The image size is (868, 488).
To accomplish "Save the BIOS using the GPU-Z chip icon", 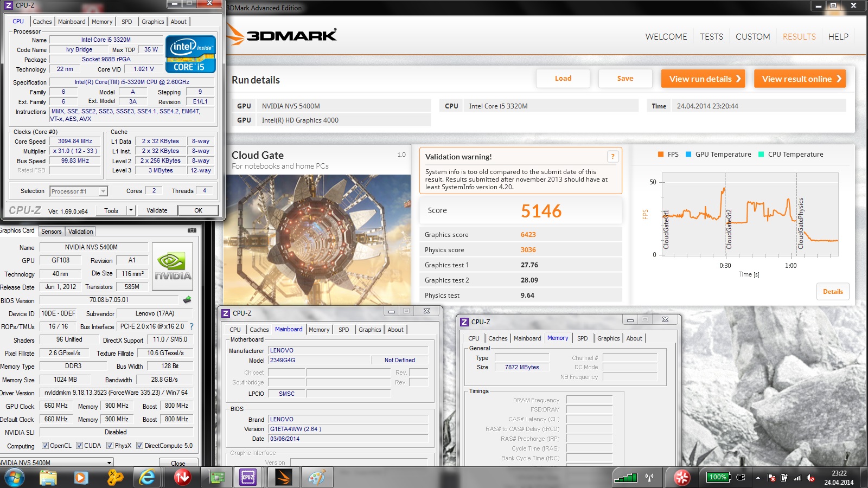I will click(187, 299).
